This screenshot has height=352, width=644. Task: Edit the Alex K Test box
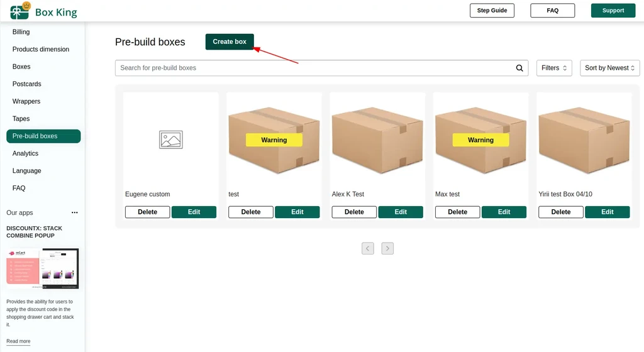coord(401,212)
